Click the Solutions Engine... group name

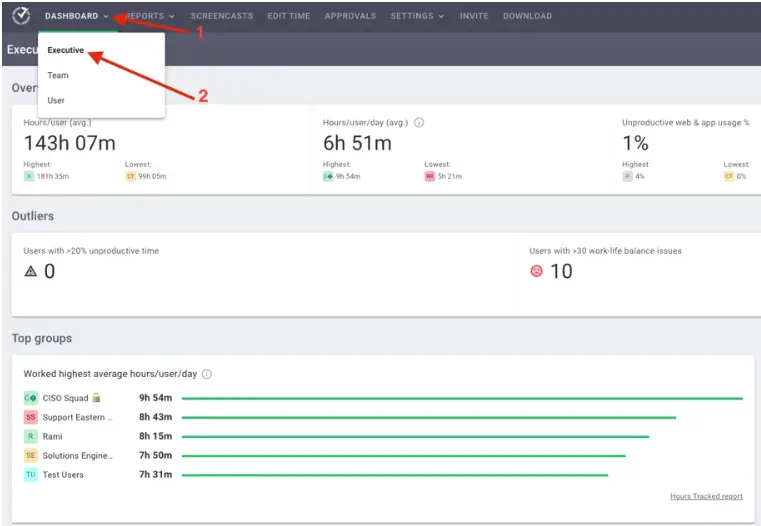(x=78, y=456)
